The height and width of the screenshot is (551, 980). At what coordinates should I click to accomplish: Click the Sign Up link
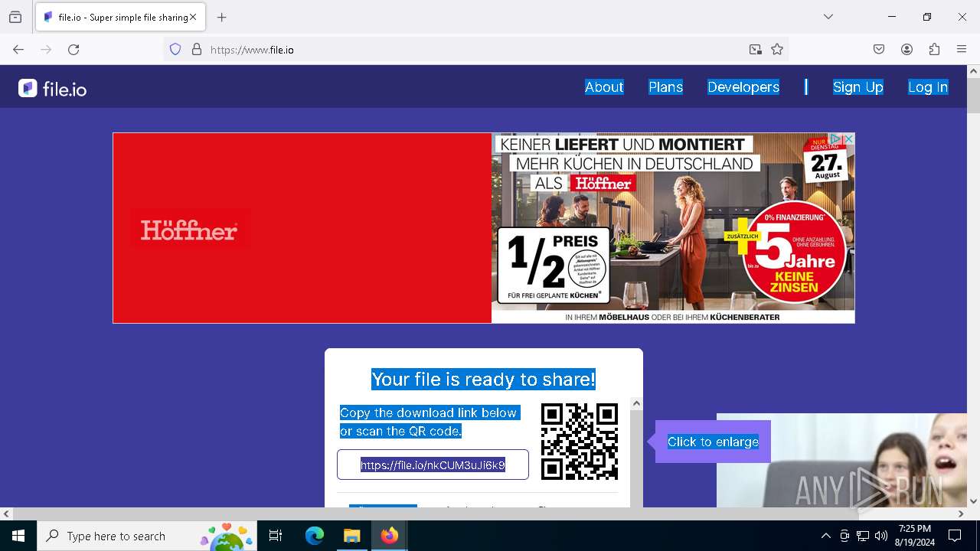coord(857,87)
